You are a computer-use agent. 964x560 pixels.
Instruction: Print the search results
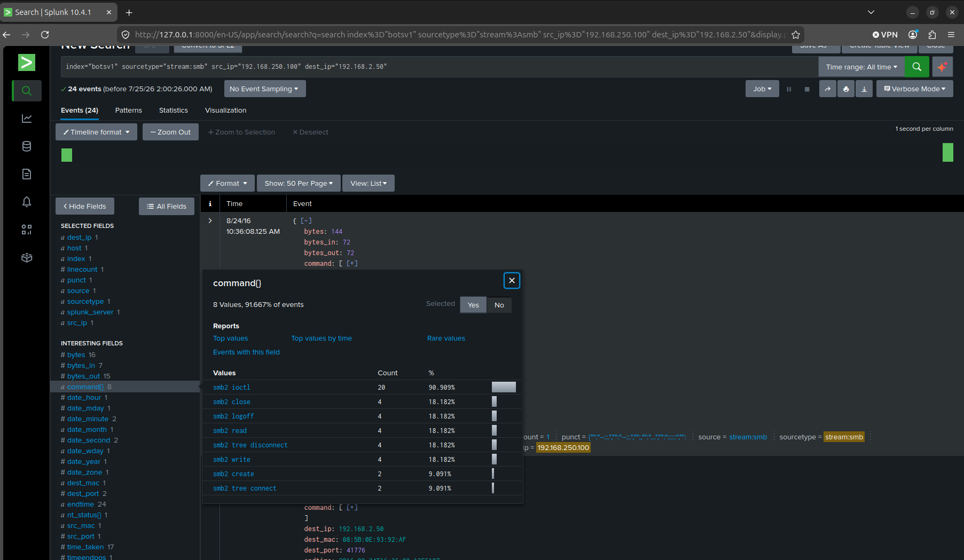(846, 89)
